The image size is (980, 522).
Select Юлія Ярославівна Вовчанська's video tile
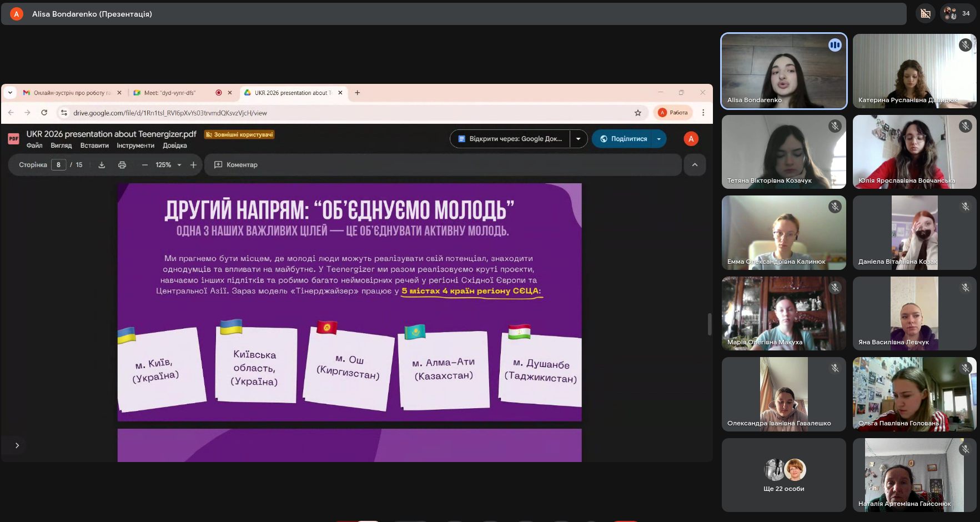coord(914,152)
